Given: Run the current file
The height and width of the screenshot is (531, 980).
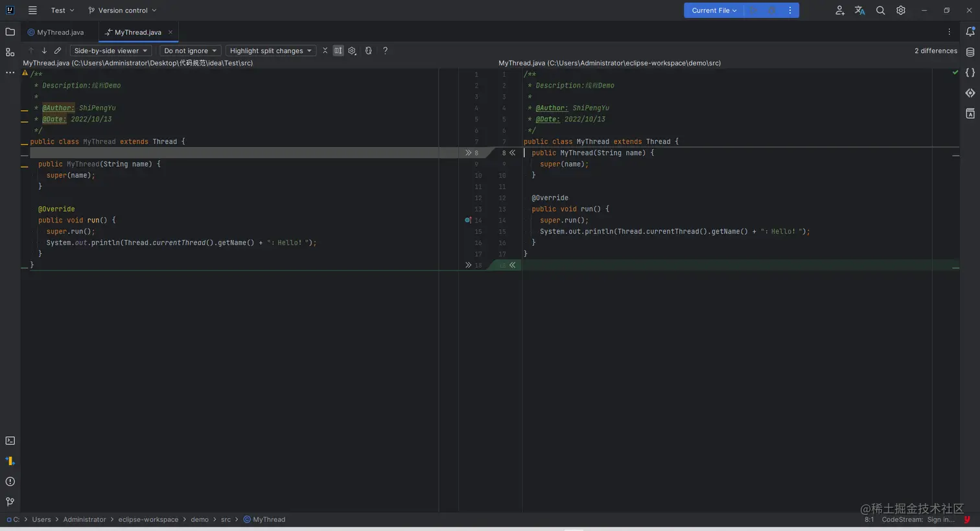Looking at the screenshot, I should click(x=753, y=10).
